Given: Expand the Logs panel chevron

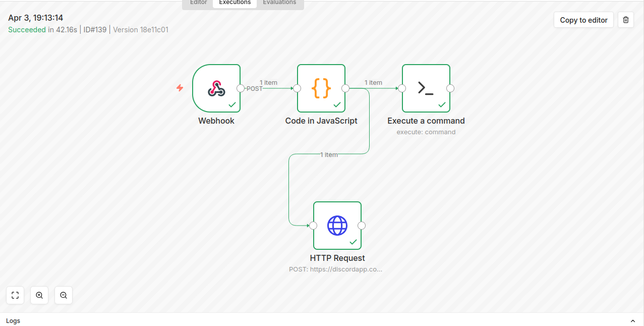Looking at the screenshot, I should pyautogui.click(x=633, y=321).
